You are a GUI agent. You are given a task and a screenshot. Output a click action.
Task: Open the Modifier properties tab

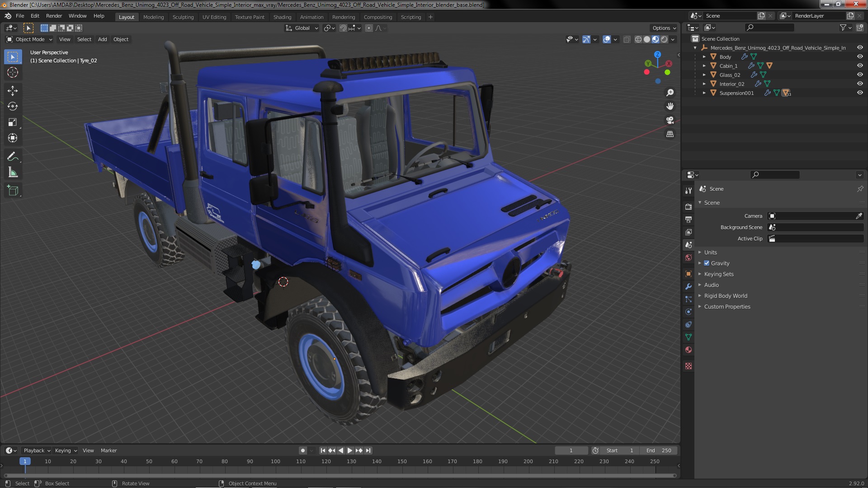689,286
